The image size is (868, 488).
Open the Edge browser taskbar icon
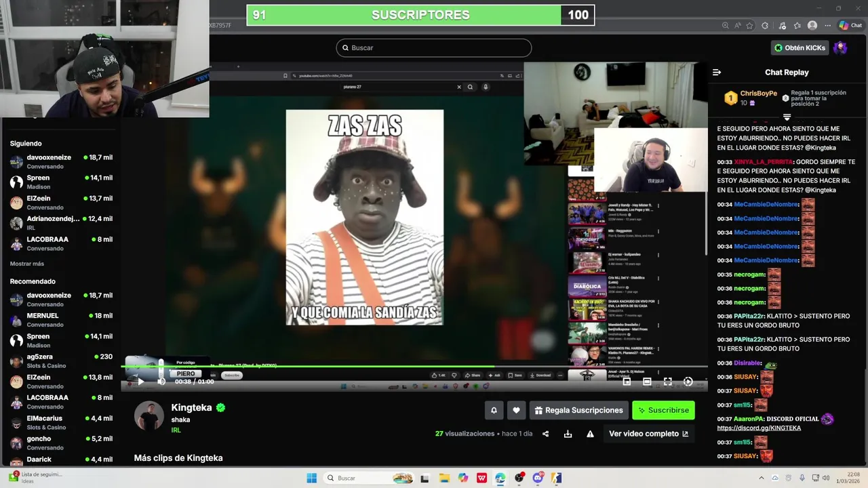500,478
